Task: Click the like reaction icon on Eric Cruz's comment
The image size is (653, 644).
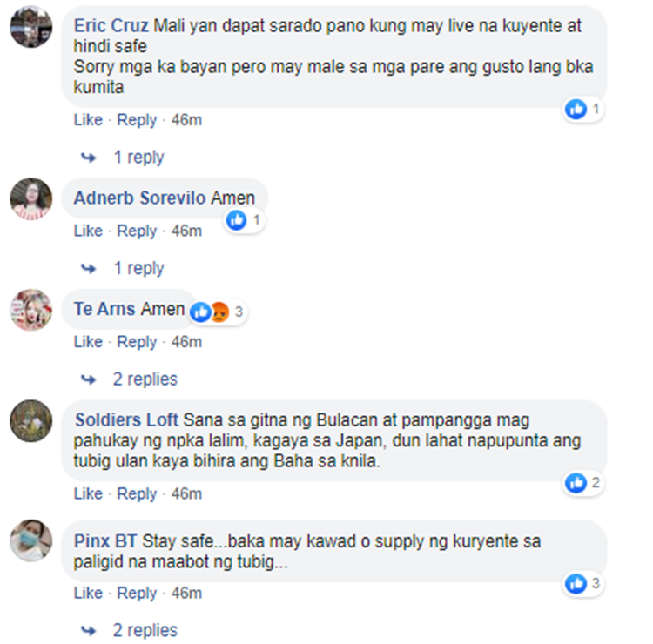Action: (x=576, y=110)
